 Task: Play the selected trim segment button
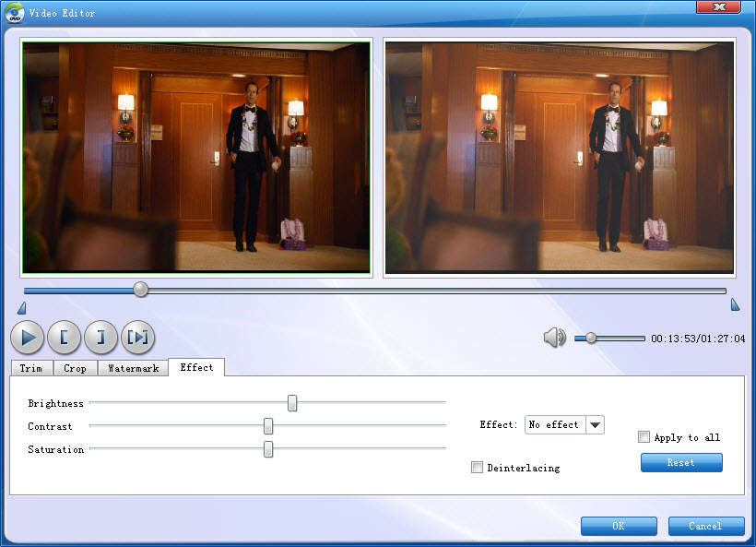click(138, 338)
